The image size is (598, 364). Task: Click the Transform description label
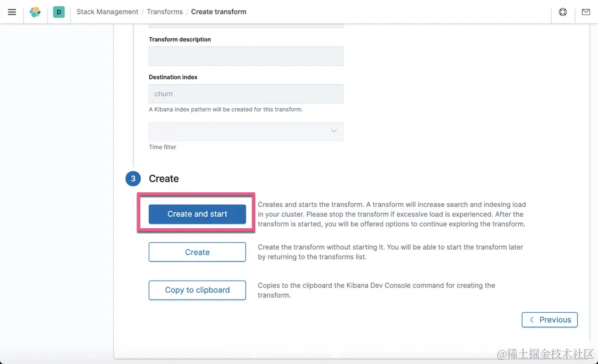click(180, 39)
